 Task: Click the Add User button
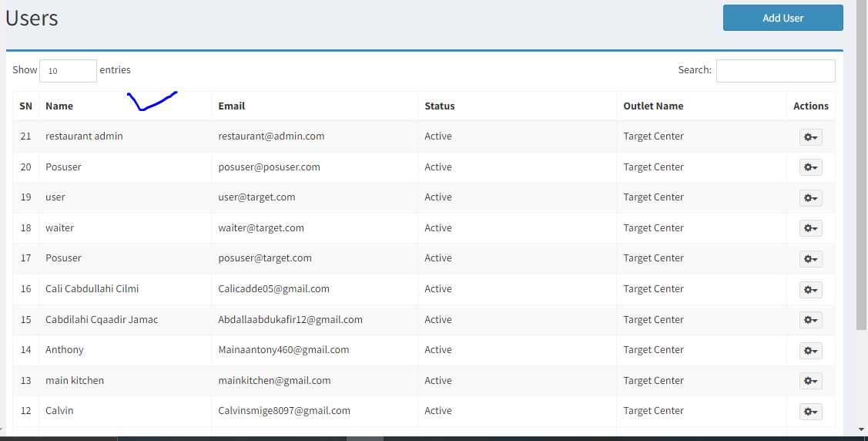[x=783, y=18]
